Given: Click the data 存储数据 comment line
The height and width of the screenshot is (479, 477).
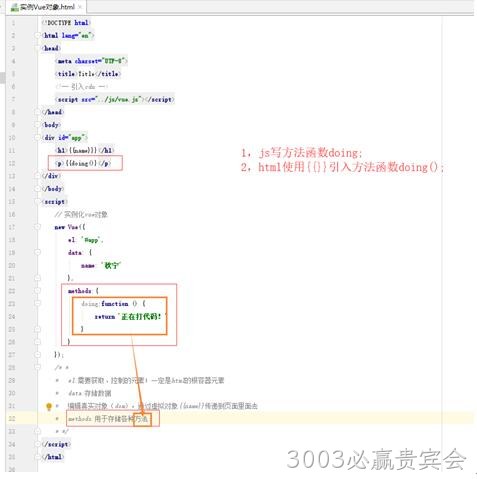Looking at the screenshot, I should pyautogui.click(x=89, y=393).
